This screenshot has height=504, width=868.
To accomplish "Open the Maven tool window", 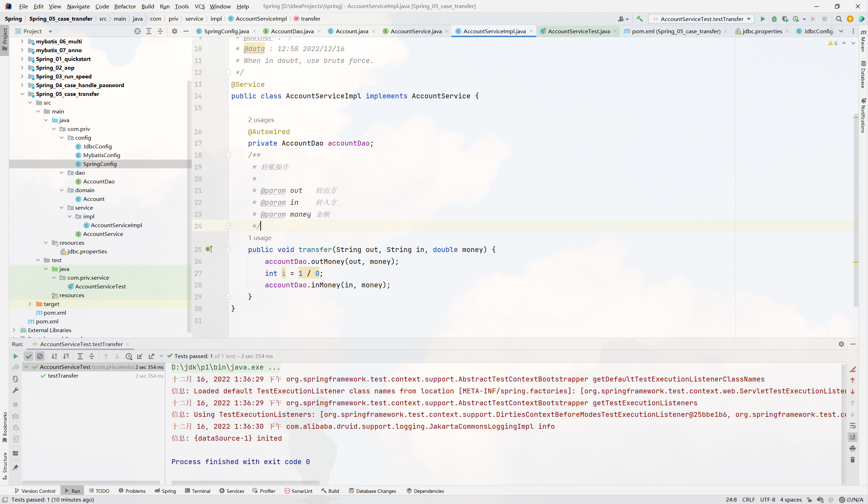I will coord(863,41).
